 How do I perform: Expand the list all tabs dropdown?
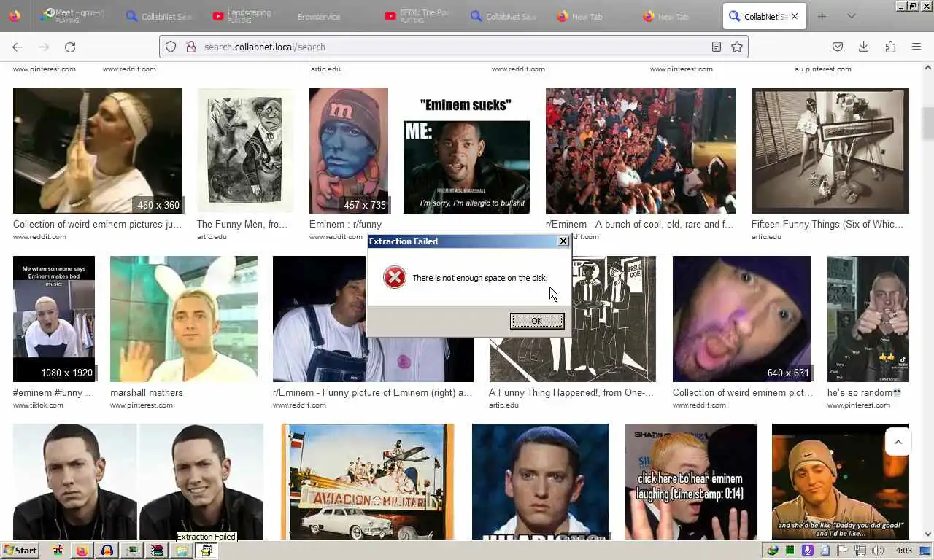851,16
